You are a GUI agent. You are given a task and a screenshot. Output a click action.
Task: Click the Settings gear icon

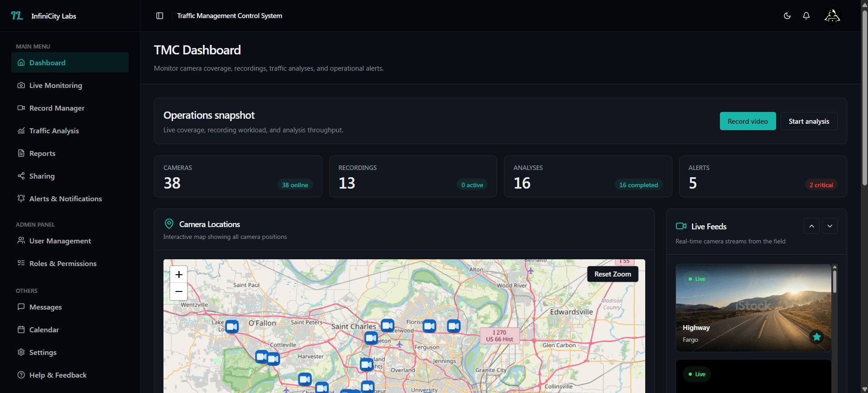coord(21,352)
